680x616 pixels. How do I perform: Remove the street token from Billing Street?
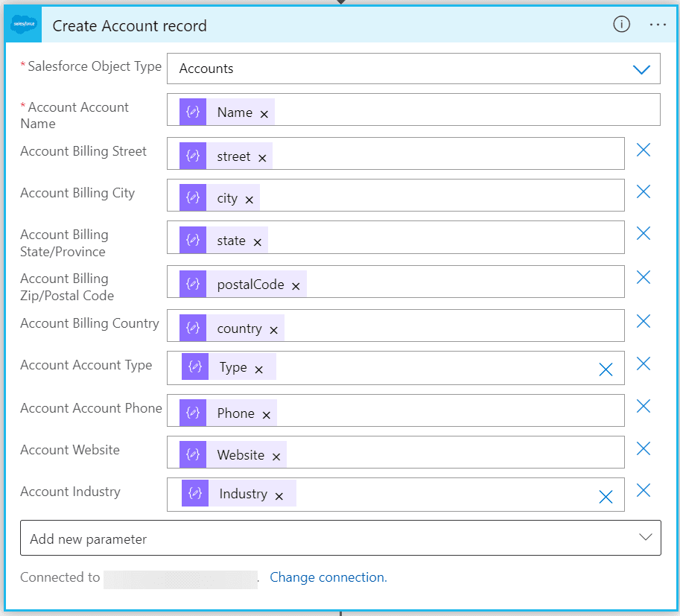click(x=262, y=159)
